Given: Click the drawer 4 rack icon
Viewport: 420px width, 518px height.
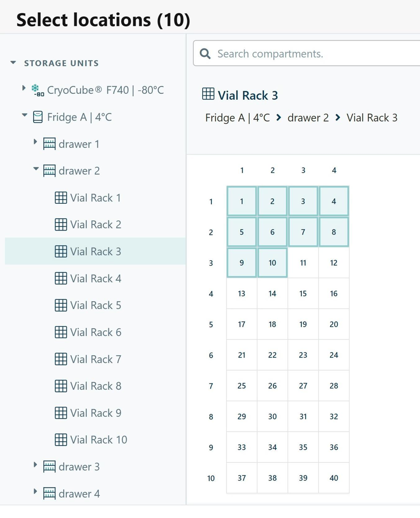Looking at the screenshot, I should pos(49,494).
